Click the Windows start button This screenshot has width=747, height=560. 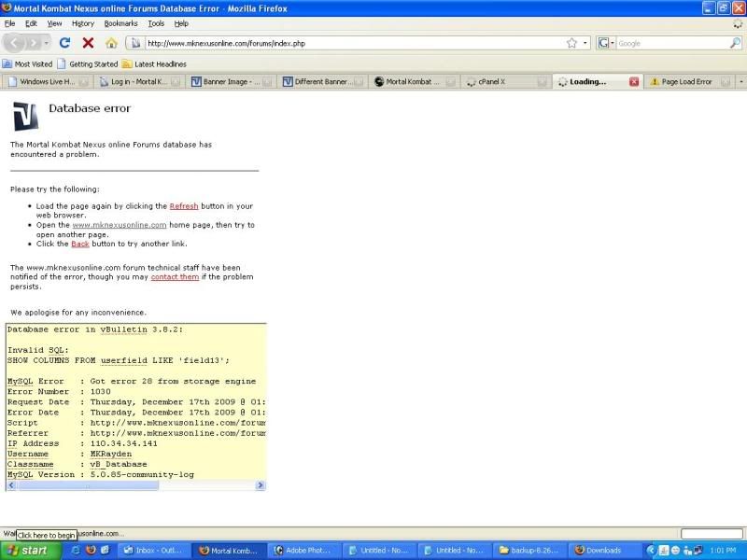[x=31, y=551]
